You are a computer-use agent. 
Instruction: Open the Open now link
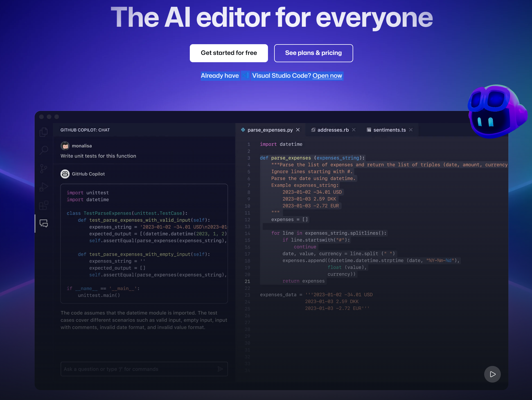click(327, 76)
